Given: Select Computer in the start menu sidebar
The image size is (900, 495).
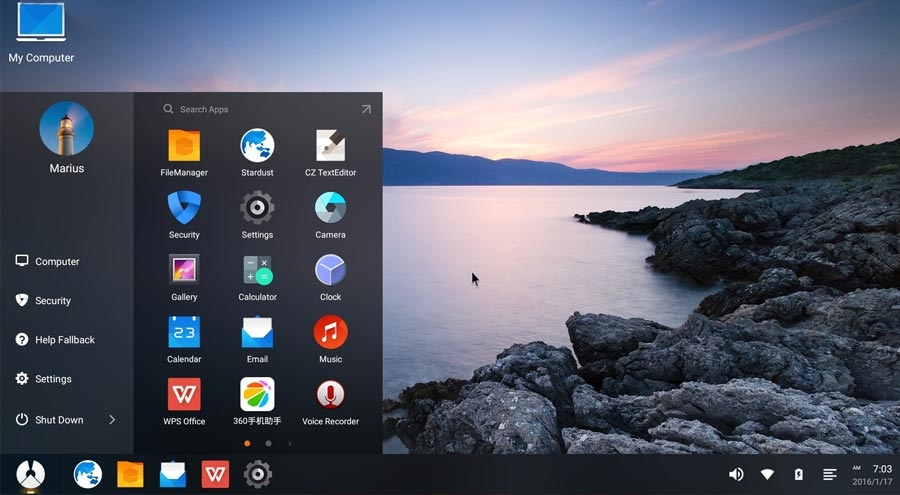Looking at the screenshot, I should click(57, 261).
